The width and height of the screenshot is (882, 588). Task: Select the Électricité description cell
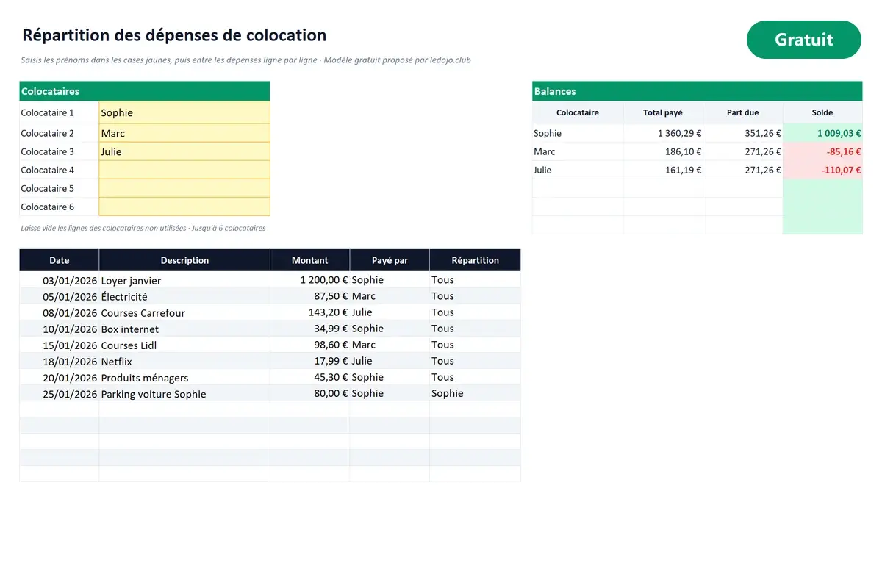(184, 296)
